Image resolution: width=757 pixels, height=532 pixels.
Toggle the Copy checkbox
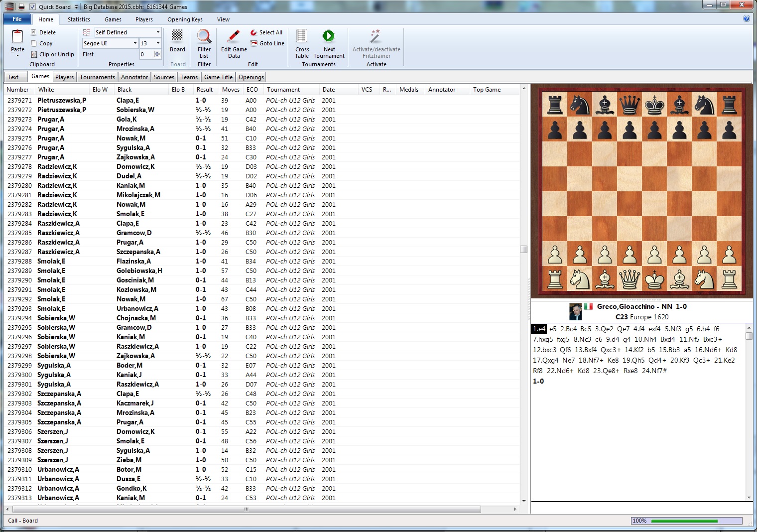pyautogui.click(x=33, y=43)
